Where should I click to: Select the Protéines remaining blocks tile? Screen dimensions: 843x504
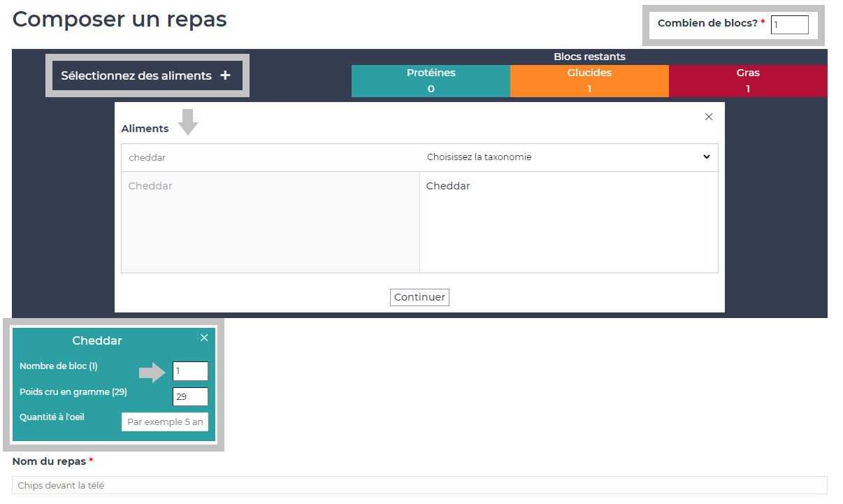[431, 81]
